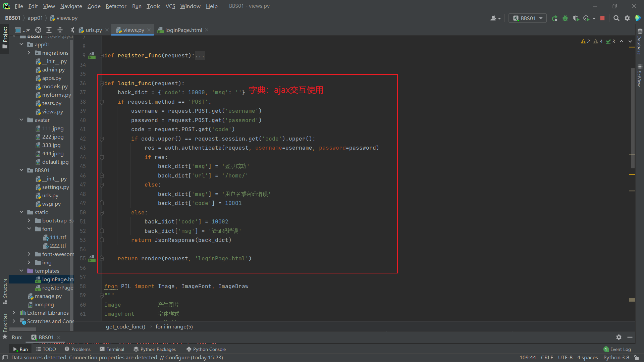
Task: Hide the Run tool window
Action: pos(630,337)
